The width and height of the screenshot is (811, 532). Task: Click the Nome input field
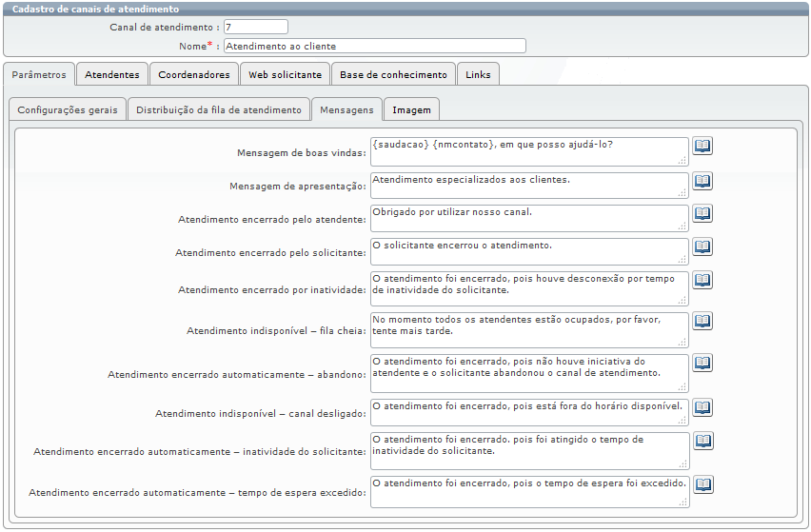point(374,46)
